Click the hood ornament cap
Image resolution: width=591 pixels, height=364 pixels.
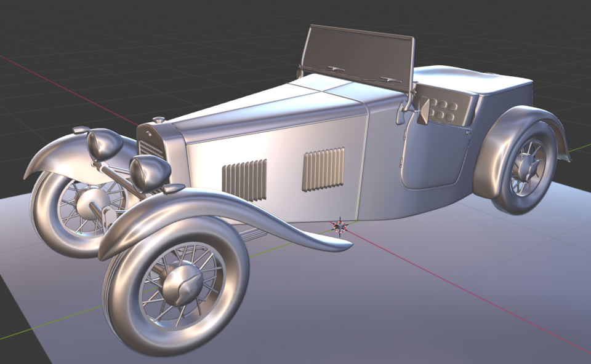click(157, 118)
